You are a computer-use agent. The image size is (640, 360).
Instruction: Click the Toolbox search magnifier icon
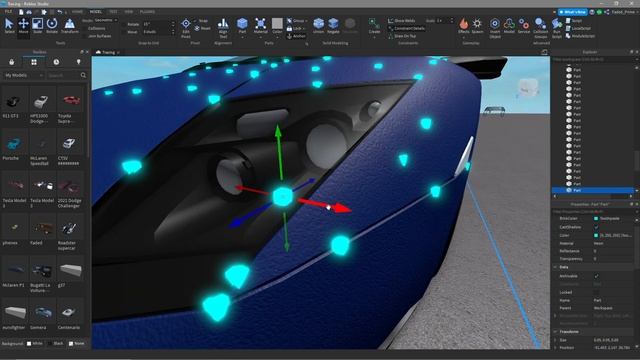[83, 75]
